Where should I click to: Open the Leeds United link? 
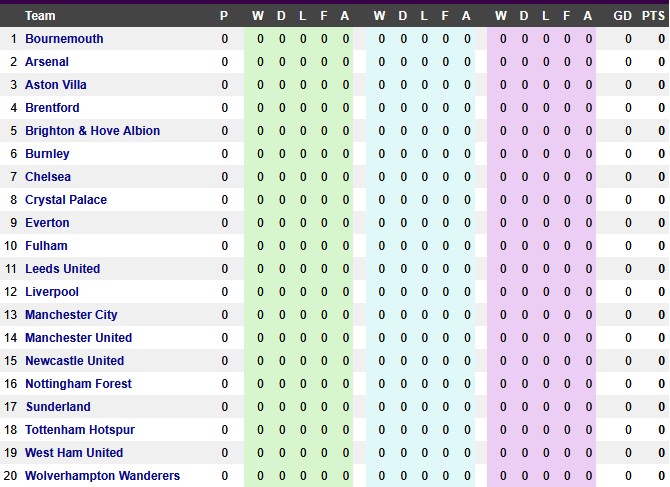point(62,269)
